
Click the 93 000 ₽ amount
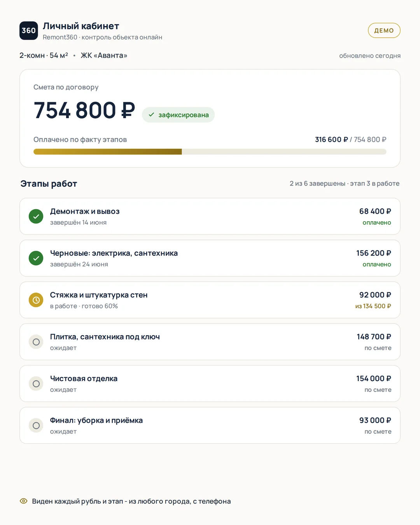(x=375, y=420)
